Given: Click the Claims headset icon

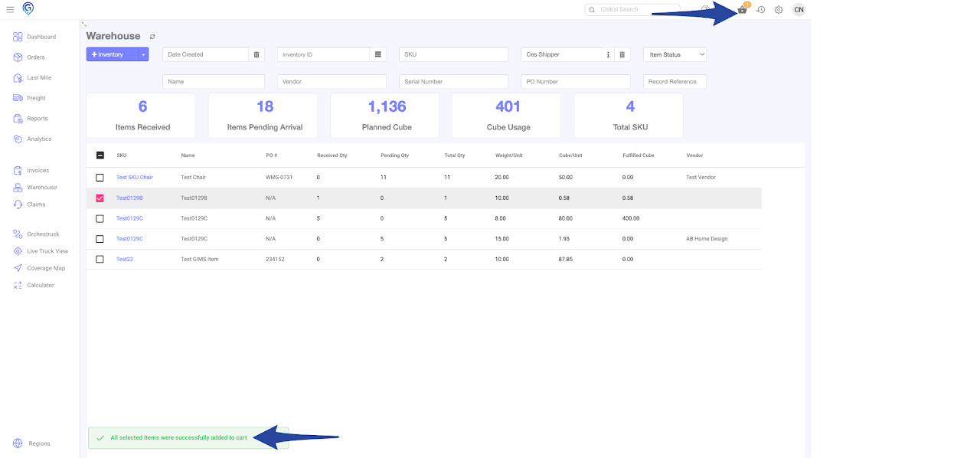Looking at the screenshot, I should point(18,204).
